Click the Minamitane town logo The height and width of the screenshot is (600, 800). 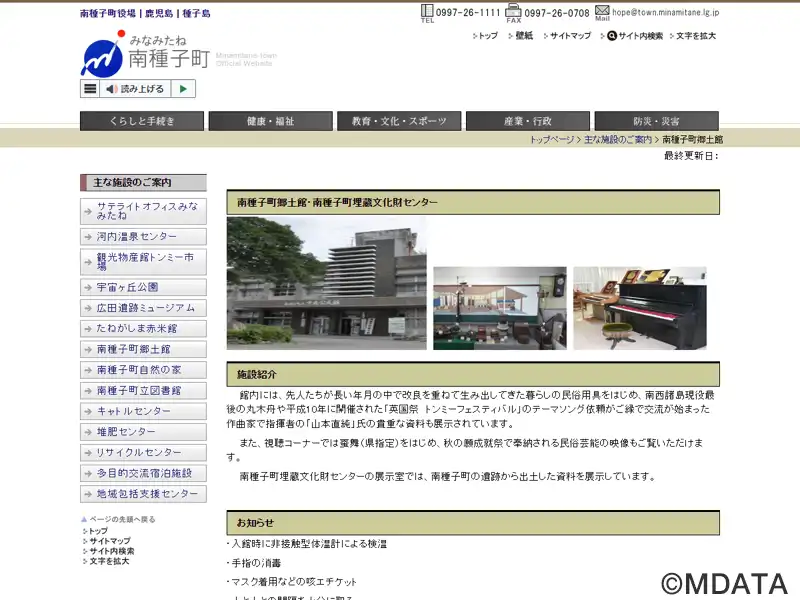pos(145,54)
